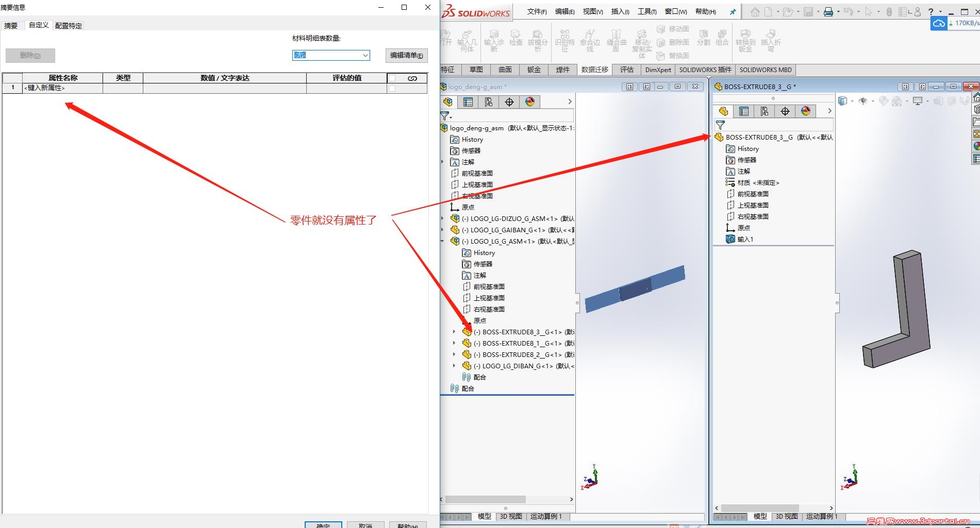This screenshot has width=980, height=528.
Task: Click the link column icon in properties table header
Action: pyautogui.click(x=412, y=78)
